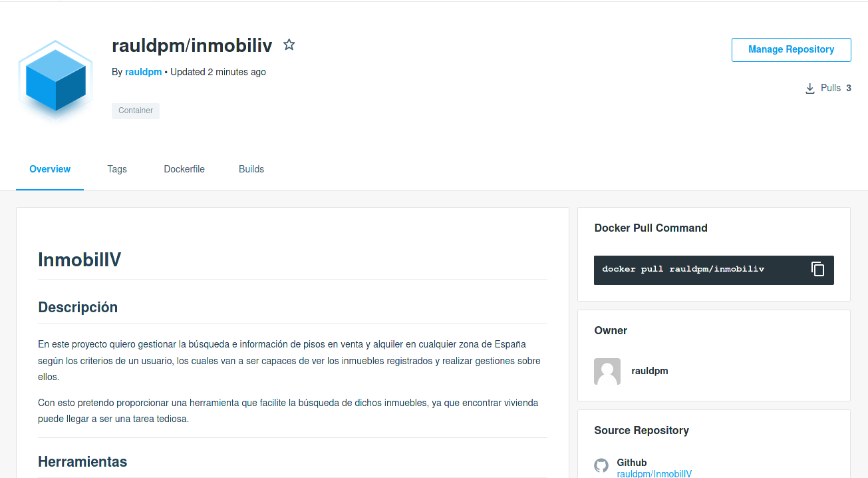The image size is (868, 478).
Task: Click the Pulls count number
Action: click(849, 88)
